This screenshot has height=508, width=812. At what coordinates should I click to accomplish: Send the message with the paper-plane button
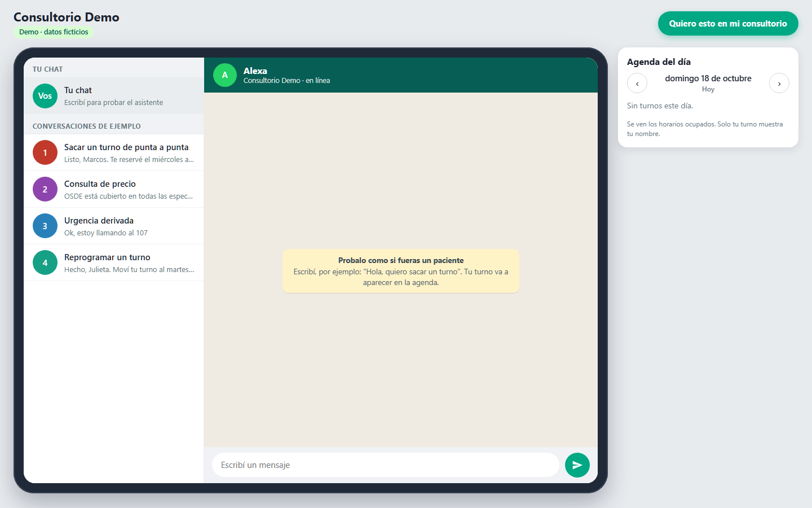click(577, 465)
